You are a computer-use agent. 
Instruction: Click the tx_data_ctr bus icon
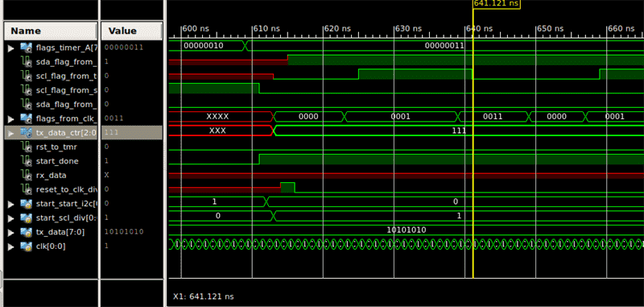pyautogui.click(x=27, y=132)
